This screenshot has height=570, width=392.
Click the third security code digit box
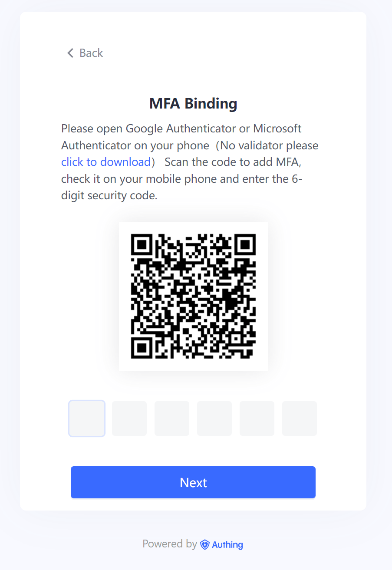172,418
